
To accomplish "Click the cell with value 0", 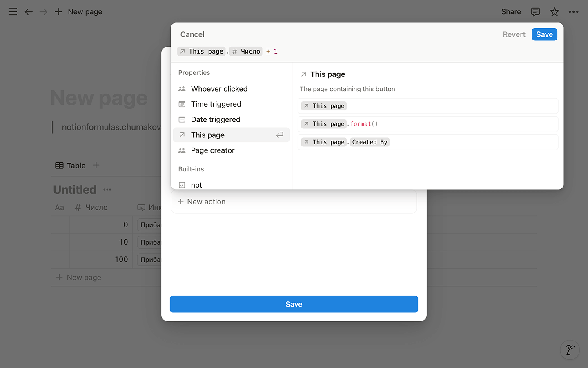I will click(x=101, y=225).
